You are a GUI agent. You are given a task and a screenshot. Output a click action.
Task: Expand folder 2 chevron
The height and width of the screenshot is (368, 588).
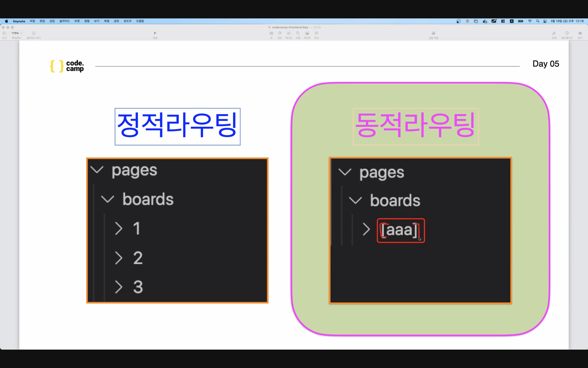[118, 258]
